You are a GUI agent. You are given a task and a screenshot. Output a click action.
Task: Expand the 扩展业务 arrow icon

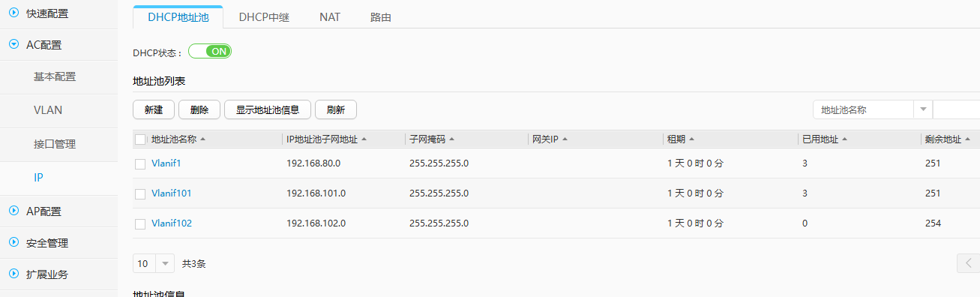pos(13,274)
